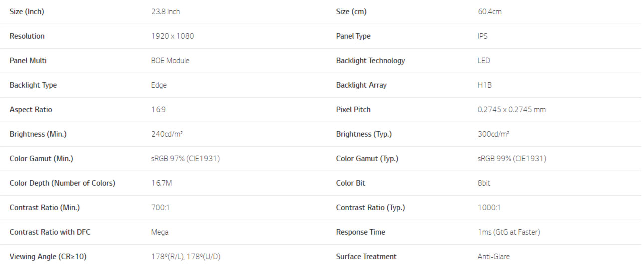Viewport: 644px width, 268px height.
Task: Select the Color Depth (Number of Colors) label
Action: [x=62, y=183]
